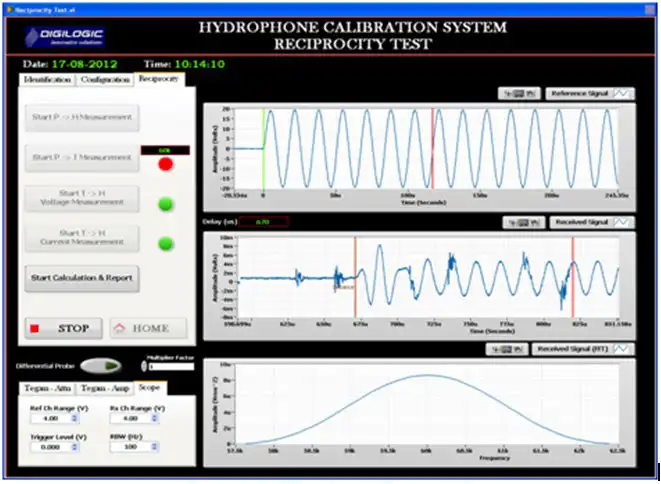Click the Reference Signal plot legend icon

[x=625, y=93]
